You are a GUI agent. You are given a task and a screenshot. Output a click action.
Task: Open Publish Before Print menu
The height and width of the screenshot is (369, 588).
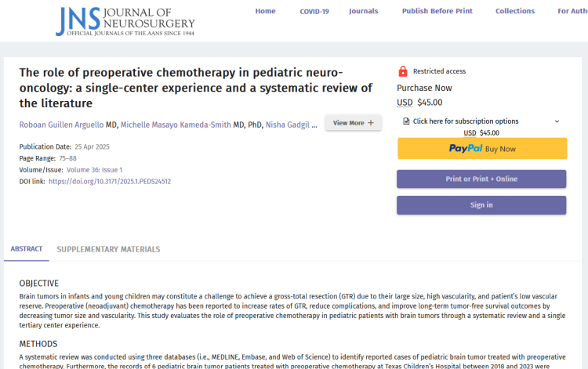click(437, 11)
